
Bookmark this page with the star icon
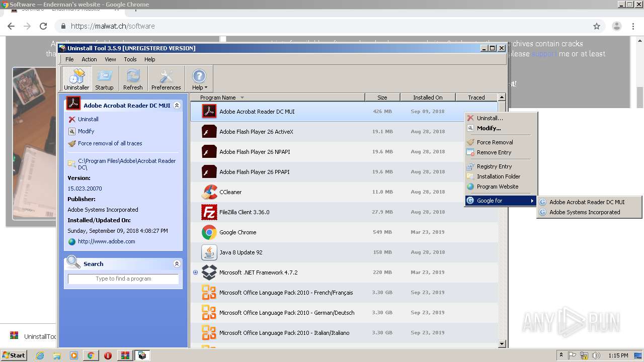point(597,26)
